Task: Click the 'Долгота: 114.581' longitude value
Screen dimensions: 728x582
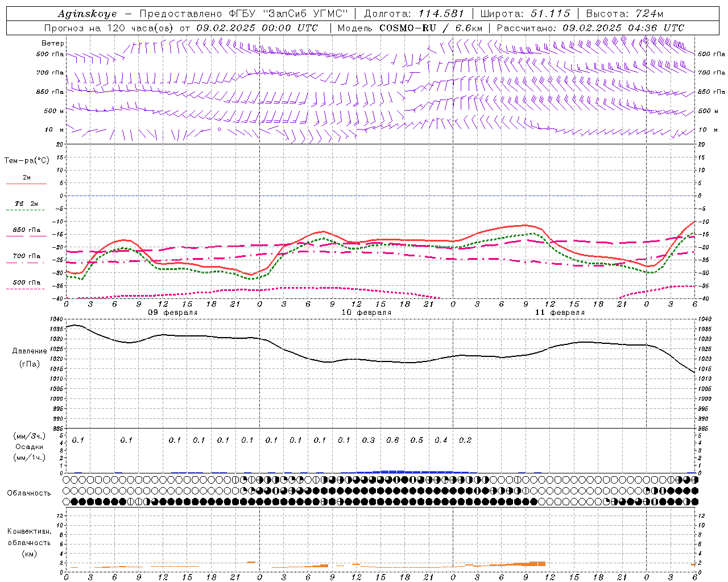Action: click(x=414, y=14)
